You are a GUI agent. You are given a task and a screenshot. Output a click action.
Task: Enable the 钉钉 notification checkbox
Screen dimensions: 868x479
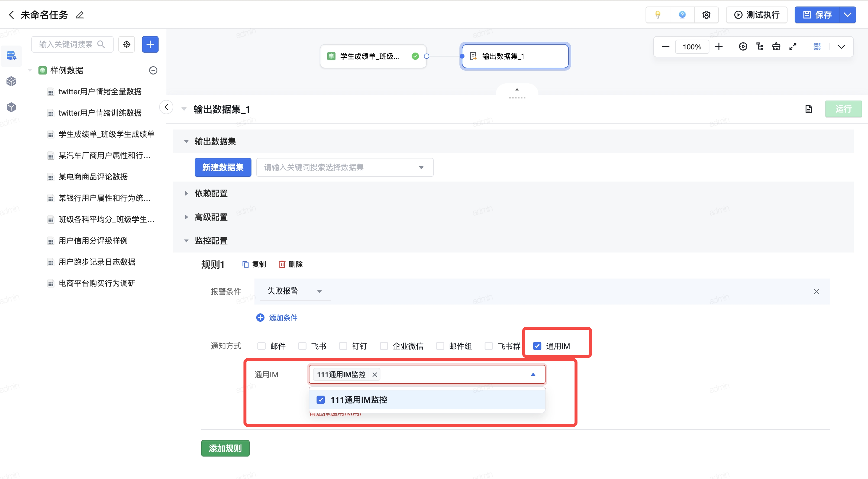[343, 346]
